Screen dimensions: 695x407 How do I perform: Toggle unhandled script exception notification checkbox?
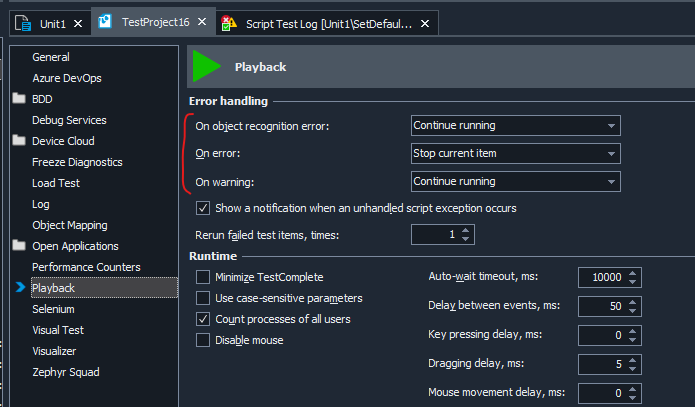(204, 208)
